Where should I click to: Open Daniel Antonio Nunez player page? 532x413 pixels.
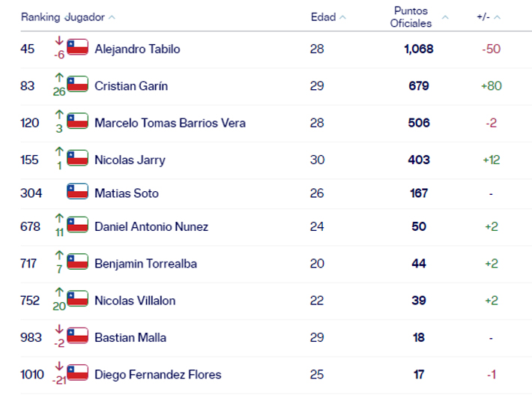151,226
